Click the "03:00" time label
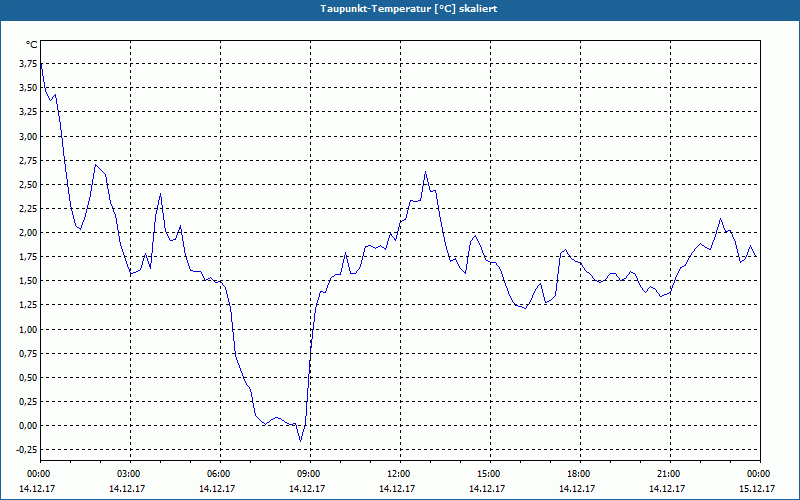 click(x=131, y=474)
